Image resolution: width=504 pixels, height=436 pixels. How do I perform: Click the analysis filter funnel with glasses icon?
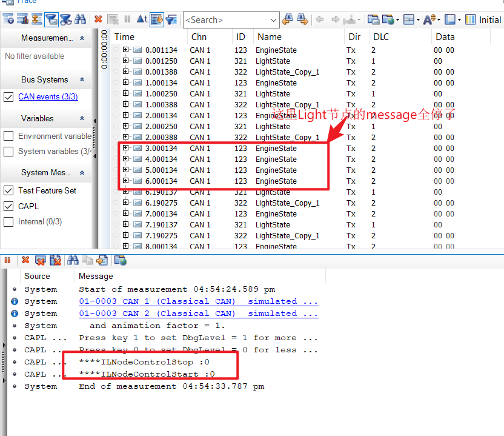(x=66, y=19)
